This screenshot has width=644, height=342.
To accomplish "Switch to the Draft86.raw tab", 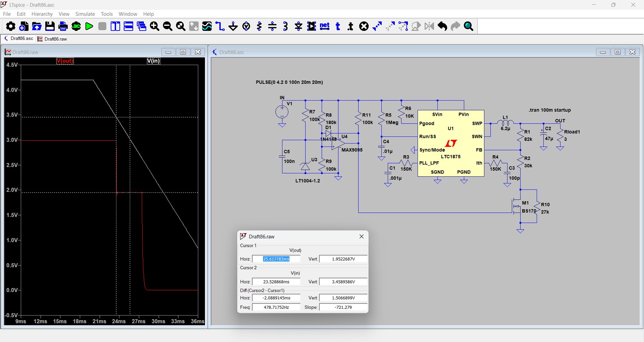I will [52, 39].
